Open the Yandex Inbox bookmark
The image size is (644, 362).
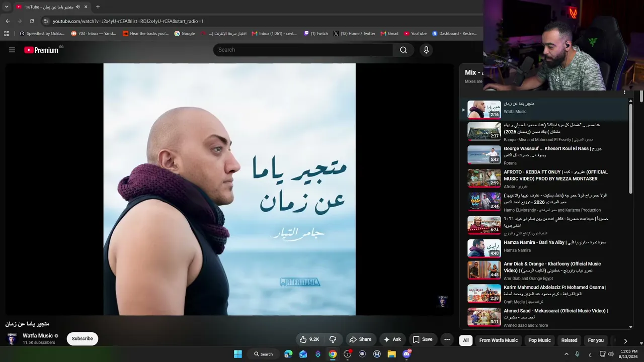click(x=94, y=34)
